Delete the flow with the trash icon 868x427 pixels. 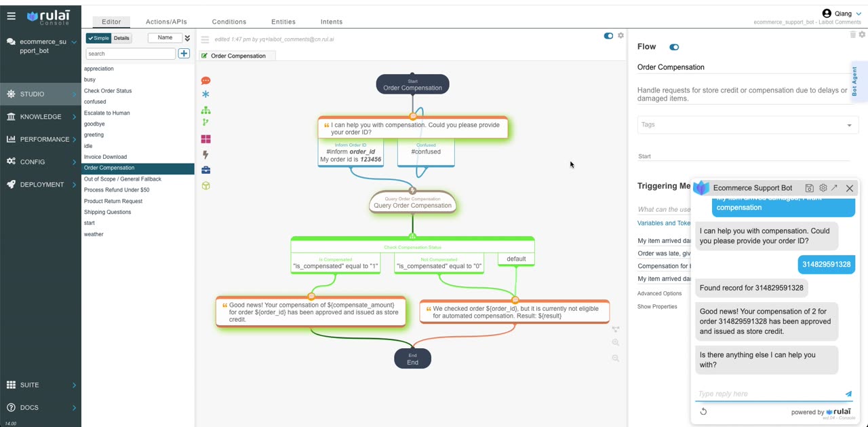coord(853,35)
